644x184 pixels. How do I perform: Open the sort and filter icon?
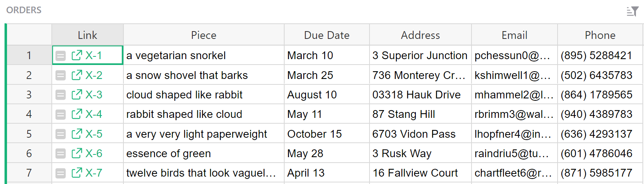click(632, 11)
